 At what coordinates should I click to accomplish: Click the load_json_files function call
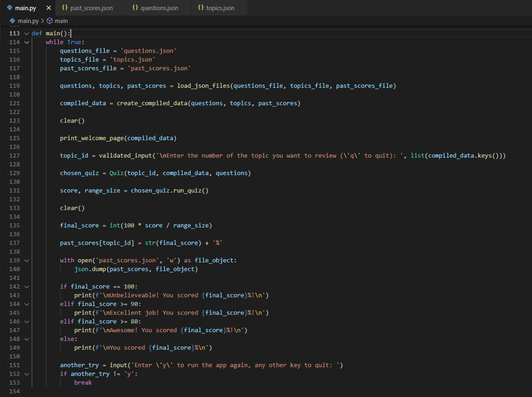click(x=203, y=86)
